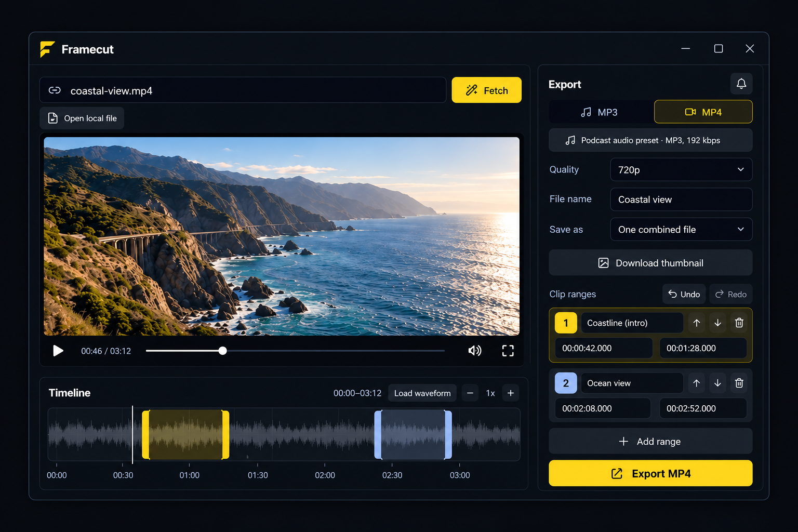
Task: Download the video thumbnail
Action: pyautogui.click(x=650, y=263)
